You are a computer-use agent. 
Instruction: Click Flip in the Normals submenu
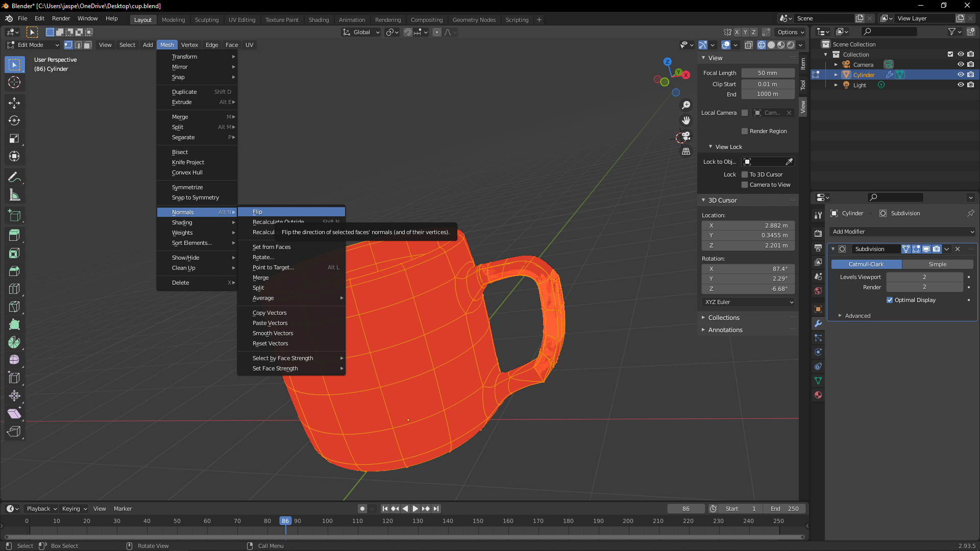click(257, 212)
